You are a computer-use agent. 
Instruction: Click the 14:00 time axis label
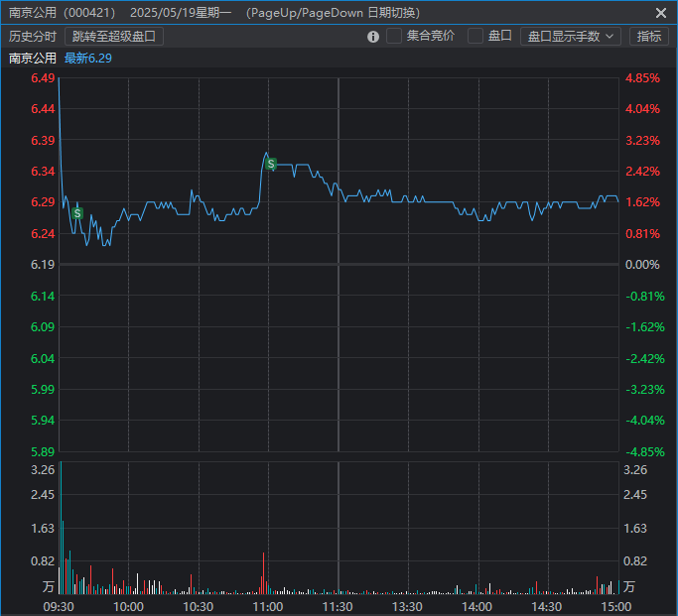pos(477,606)
